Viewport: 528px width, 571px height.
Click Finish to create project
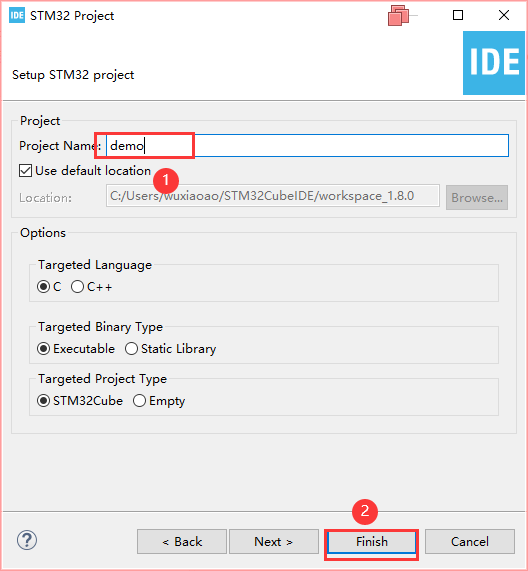click(x=371, y=542)
